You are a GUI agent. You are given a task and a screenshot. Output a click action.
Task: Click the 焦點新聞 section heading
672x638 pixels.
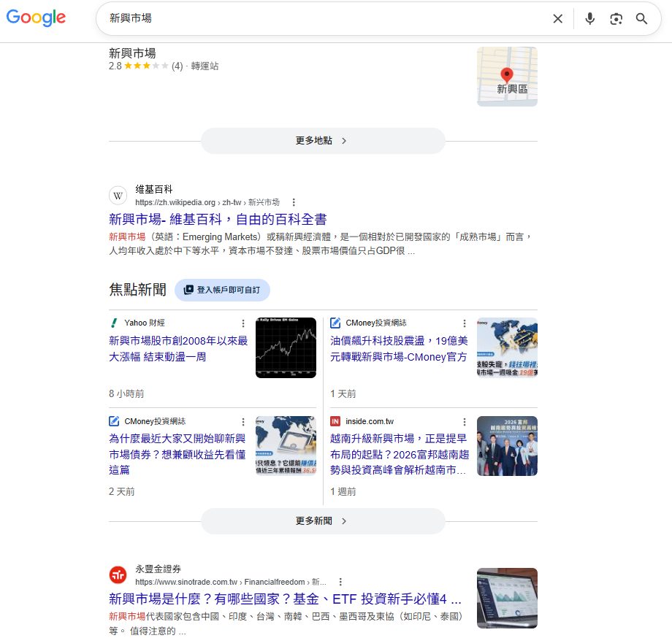[x=137, y=290]
